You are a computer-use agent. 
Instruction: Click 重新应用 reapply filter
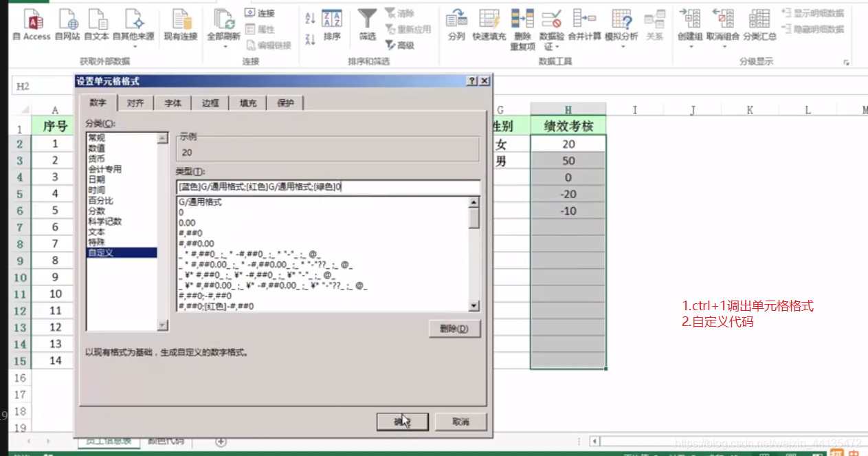tap(408, 29)
